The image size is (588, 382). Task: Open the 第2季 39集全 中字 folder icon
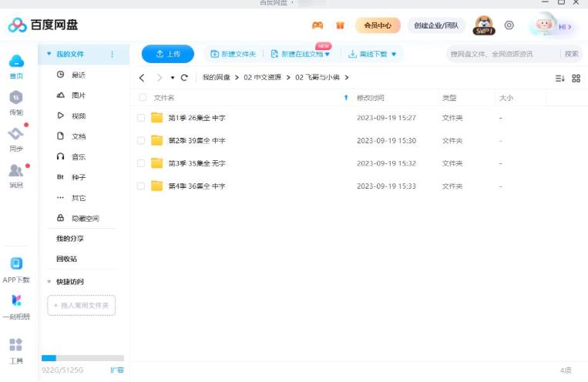(x=156, y=141)
